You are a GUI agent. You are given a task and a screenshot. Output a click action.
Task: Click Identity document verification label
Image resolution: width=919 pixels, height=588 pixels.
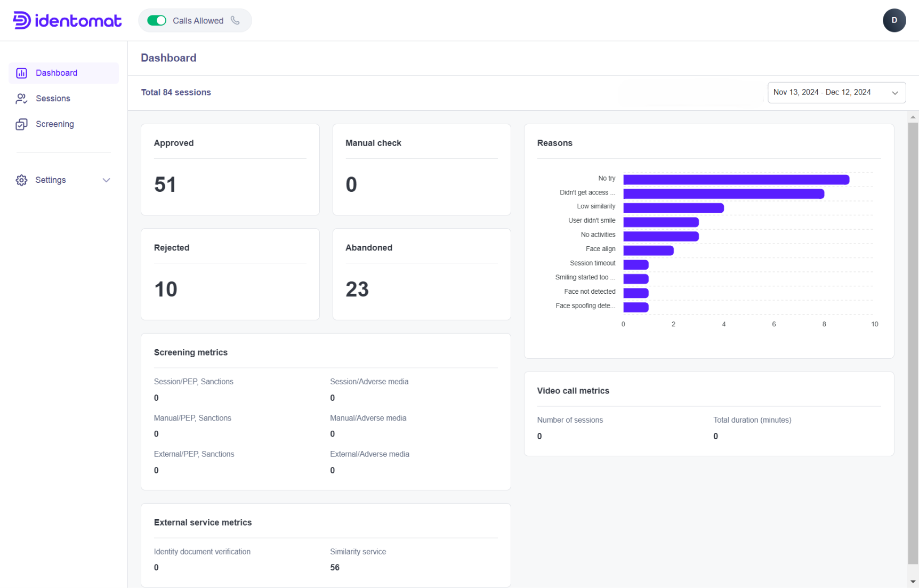pyautogui.click(x=202, y=552)
